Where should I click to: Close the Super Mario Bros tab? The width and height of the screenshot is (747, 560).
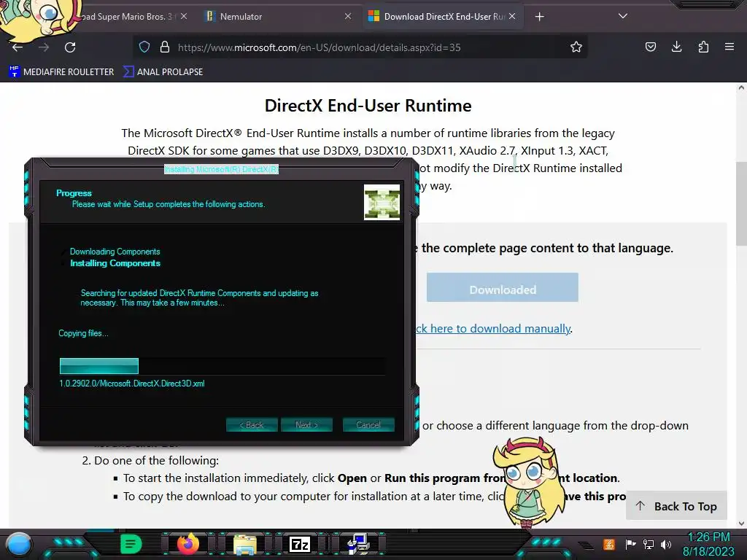(184, 16)
